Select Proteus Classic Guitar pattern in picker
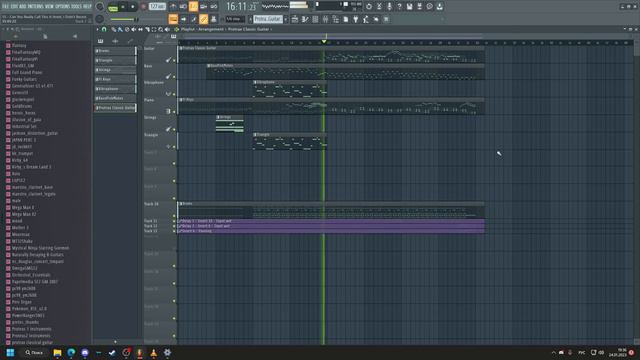This screenshot has width=640, height=360. click(116, 108)
